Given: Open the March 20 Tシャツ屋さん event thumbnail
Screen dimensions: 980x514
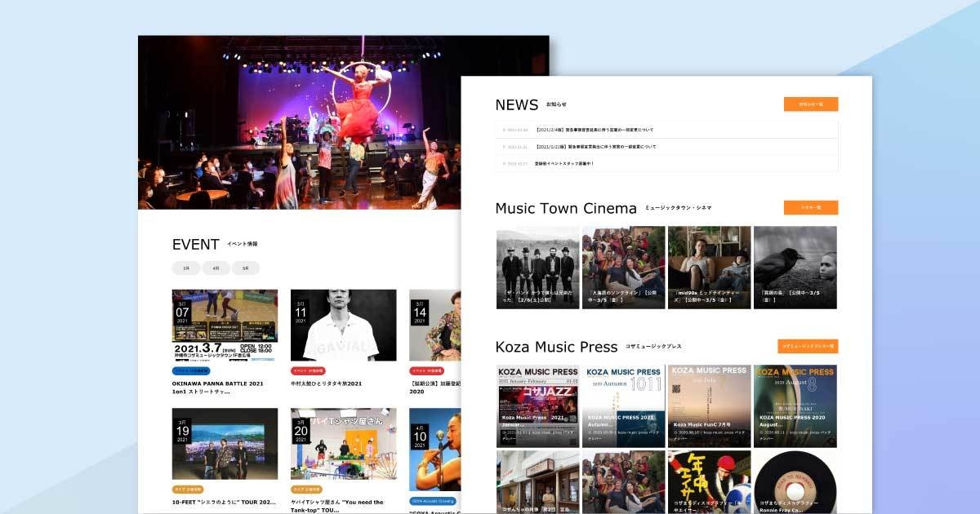Looking at the screenshot, I should pyautogui.click(x=343, y=444).
